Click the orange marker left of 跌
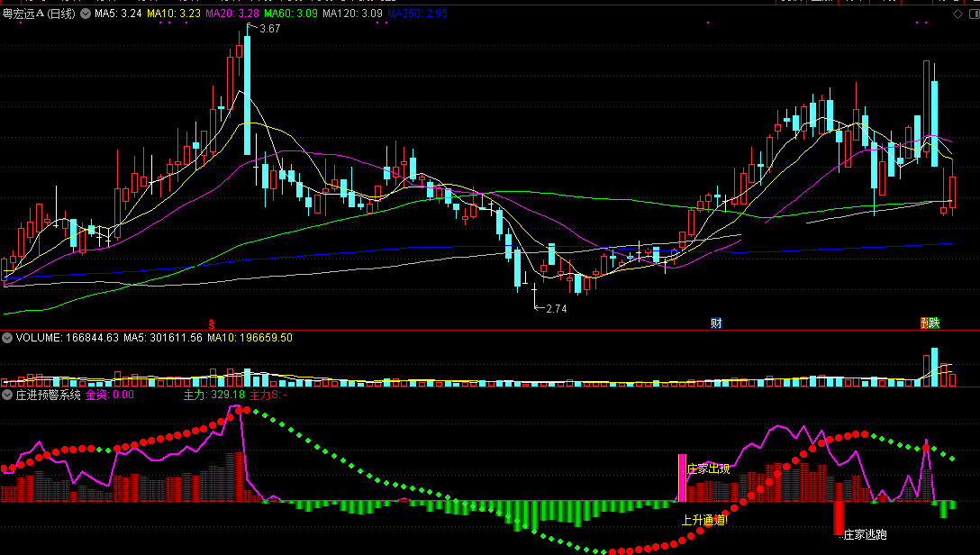The image size is (980, 555). coord(924,323)
